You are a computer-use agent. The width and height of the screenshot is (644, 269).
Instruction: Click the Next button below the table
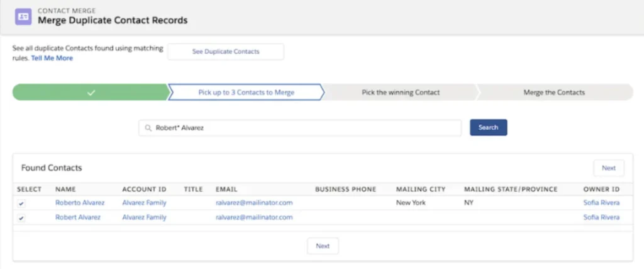323,246
